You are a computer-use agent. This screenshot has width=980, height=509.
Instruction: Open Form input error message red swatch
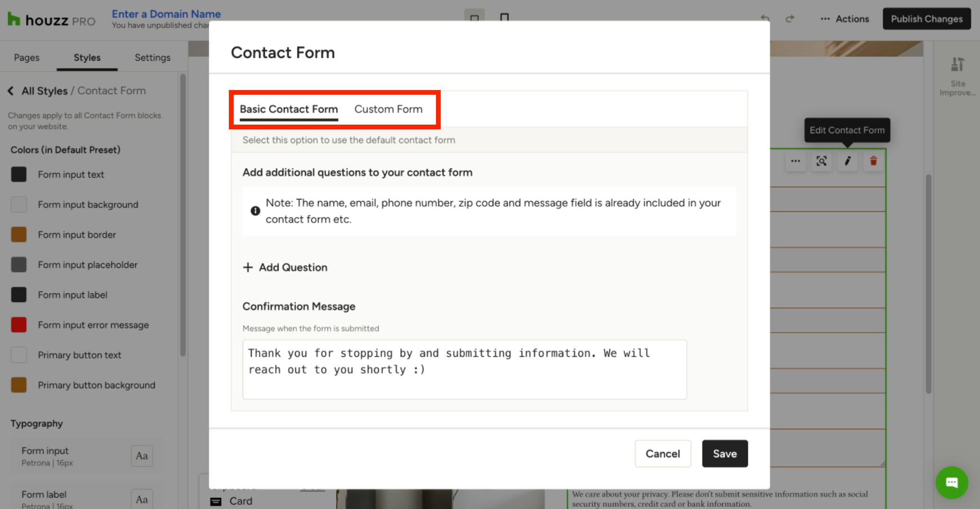click(19, 325)
